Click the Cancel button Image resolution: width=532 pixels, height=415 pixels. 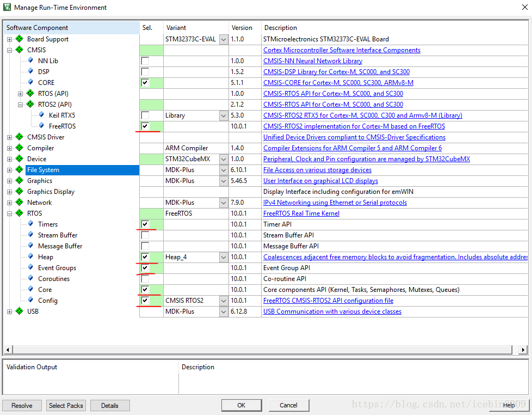[x=289, y=405]
